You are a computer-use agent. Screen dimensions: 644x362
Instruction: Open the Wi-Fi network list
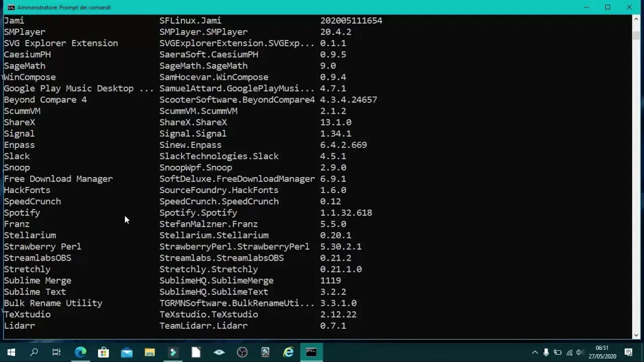[569, 352]
